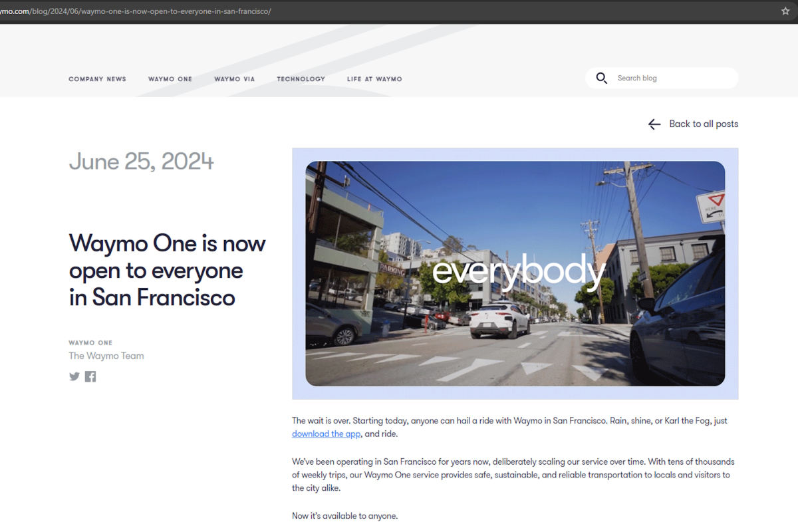Click the search magnifying glass icon
This screenshot has height=532, width=798.
(x=601, y=78)
